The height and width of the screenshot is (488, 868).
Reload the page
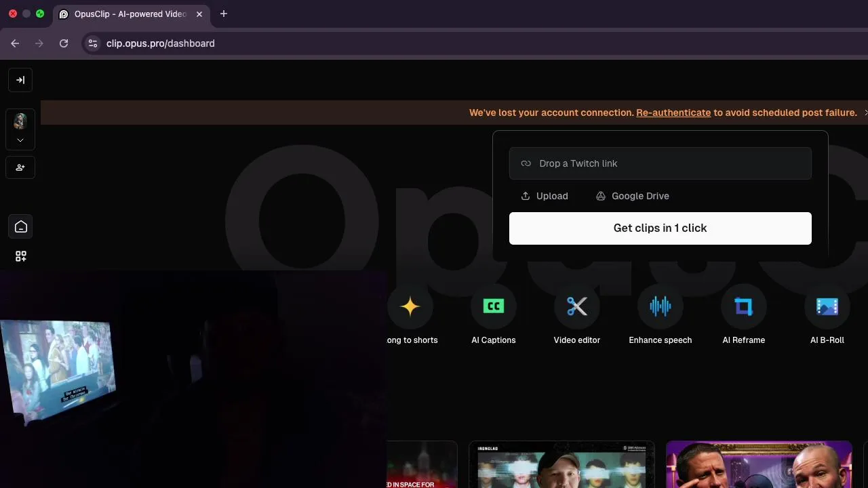[64, 43]
